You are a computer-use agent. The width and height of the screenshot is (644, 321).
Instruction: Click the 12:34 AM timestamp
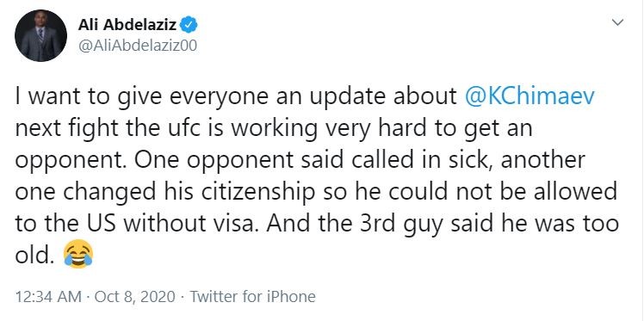click(47, 296)
